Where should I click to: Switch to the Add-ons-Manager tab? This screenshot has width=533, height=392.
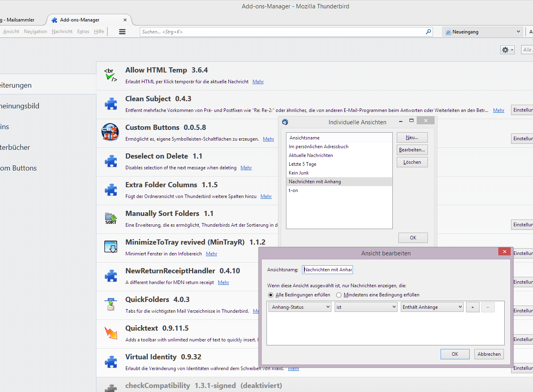80,20
